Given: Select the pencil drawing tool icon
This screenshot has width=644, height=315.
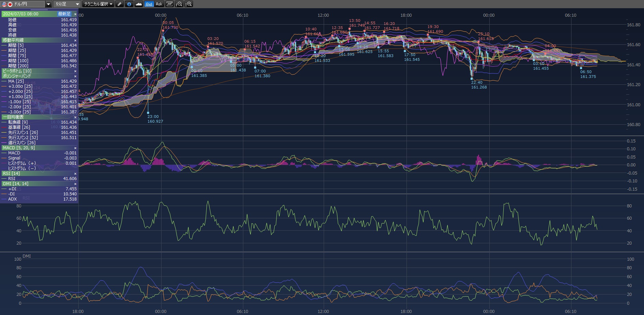Looking at the screenshot, I should (x=119, y=4).
